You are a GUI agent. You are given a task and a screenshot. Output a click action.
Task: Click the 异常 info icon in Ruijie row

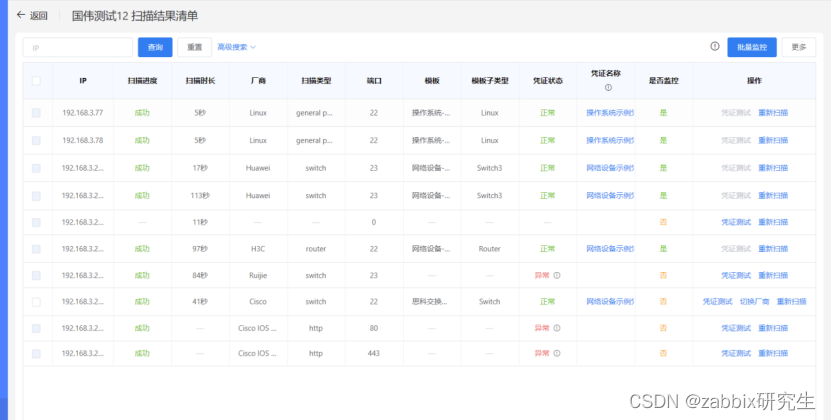[x=556, y=275]
